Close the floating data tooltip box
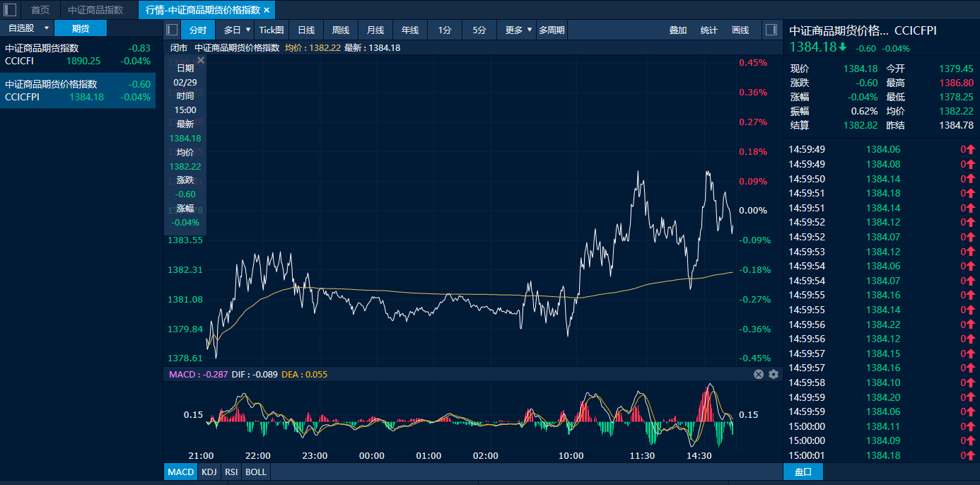This screenshot has height=485, width=980. [x=200, y=61]
